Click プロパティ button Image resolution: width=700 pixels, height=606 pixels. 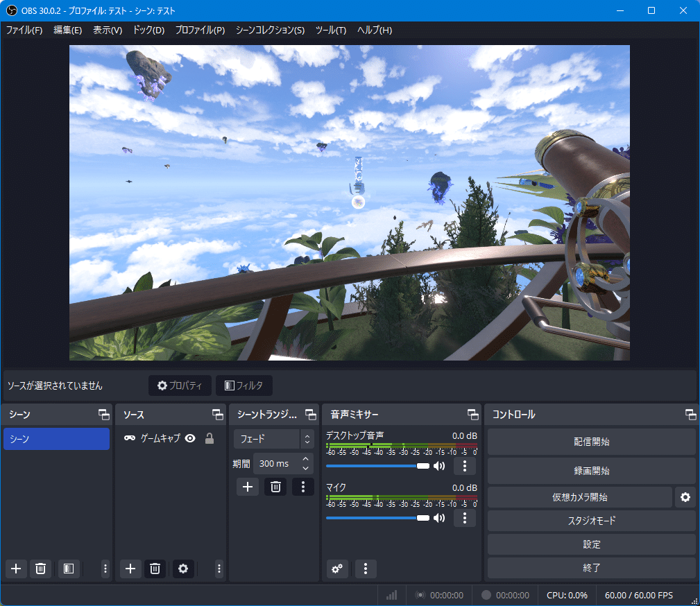(180, 386)
